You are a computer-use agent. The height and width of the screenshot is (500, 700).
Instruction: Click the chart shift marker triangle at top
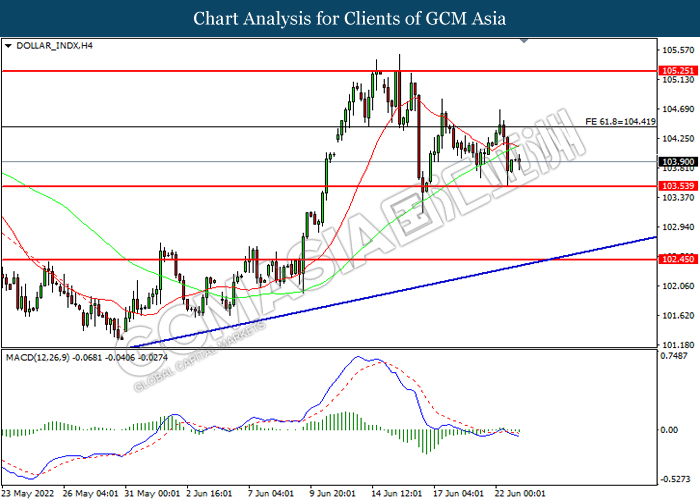524,41
